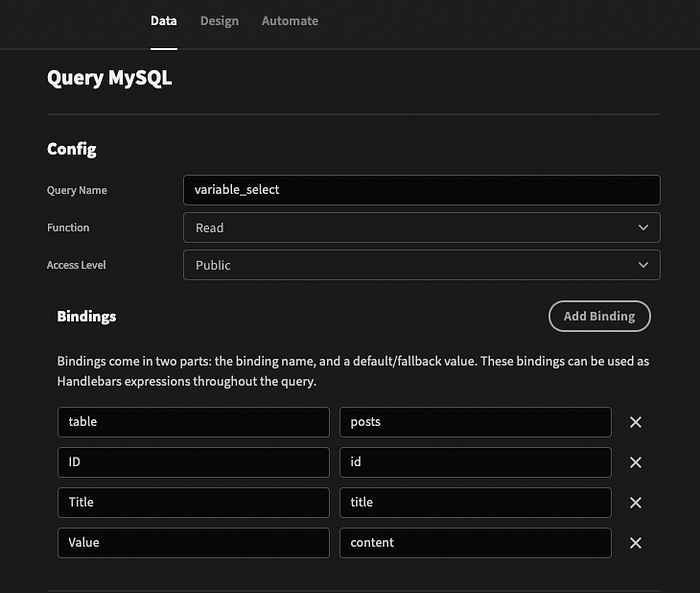Edit the default value field 'posts'
Viewport: 700px width, 593px height.
[x=475, y=422]
